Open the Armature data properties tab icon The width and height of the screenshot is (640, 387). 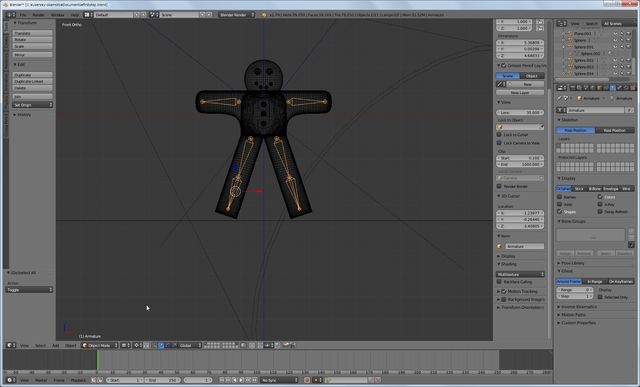612,88
